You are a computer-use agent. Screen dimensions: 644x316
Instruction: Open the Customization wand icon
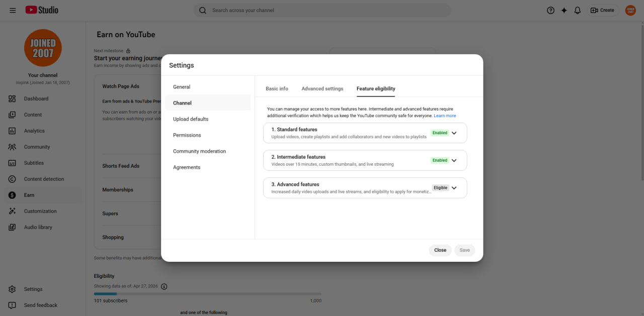(x=12, y=211)
